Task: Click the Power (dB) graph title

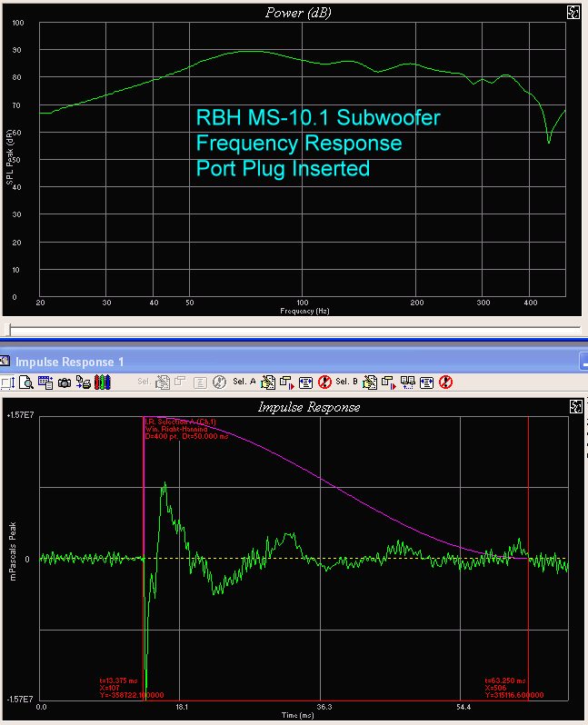Action: [x=298, y=13]
